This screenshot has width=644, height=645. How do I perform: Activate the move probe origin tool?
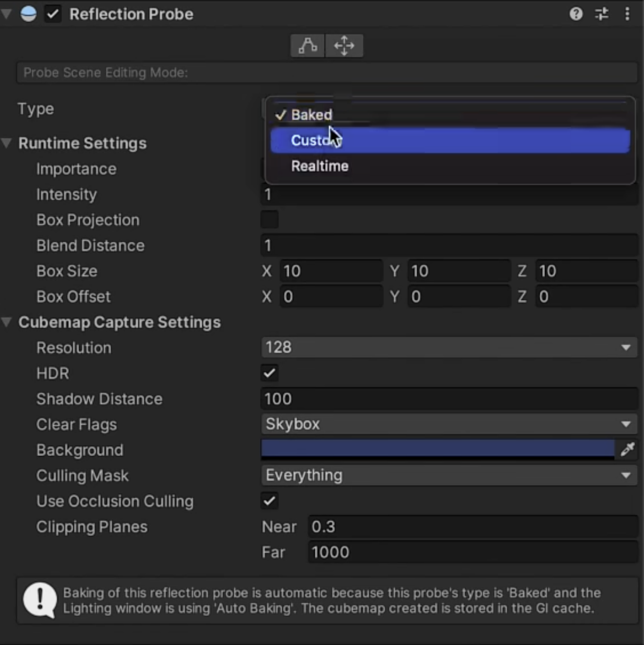point(344,46)
